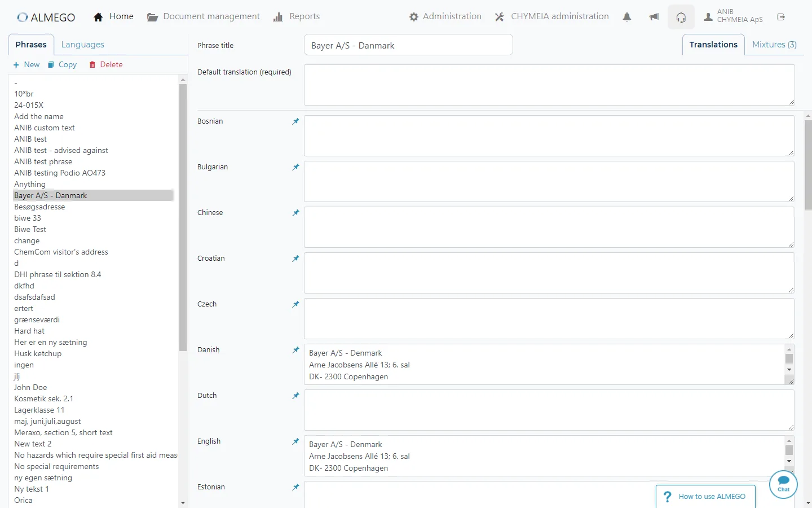Edit the Phrase title field
This screenshot has width=812, height=508.
coord(408,45)
